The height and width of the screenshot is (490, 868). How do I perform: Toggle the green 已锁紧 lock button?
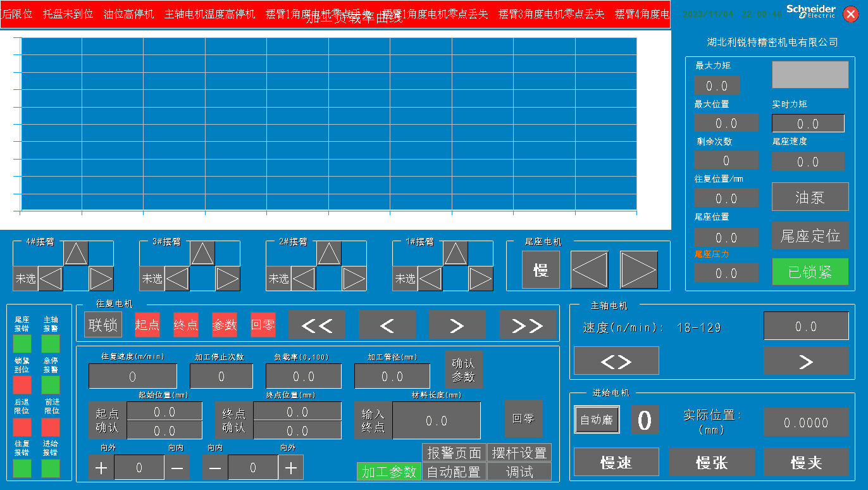pyautogui.click(x=810, y=272)
